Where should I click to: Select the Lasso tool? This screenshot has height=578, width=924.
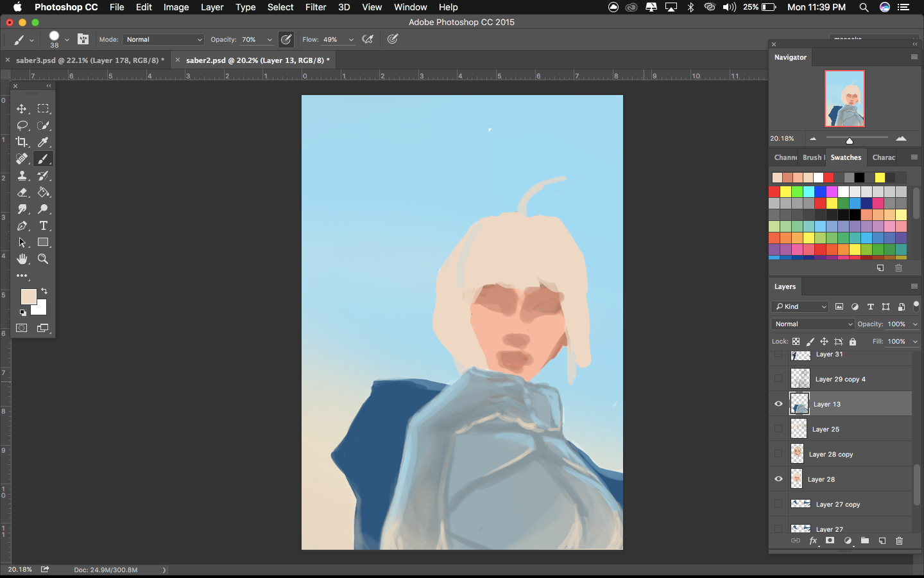pyautogui.click(x=22, y=125)
